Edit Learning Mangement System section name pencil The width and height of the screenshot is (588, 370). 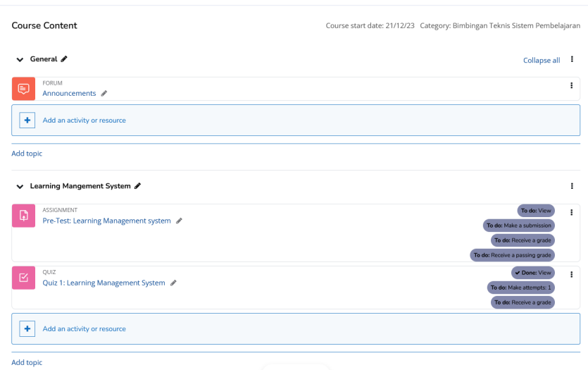tap(138, 186)
